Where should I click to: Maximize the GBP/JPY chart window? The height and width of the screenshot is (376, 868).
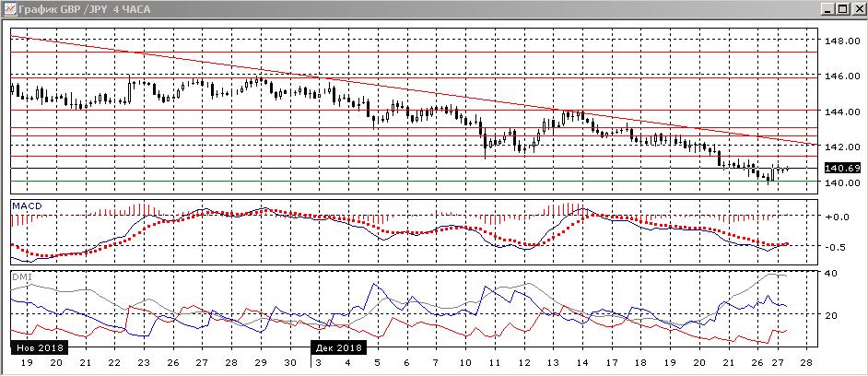pyautogui.click(x=842, y=9)
